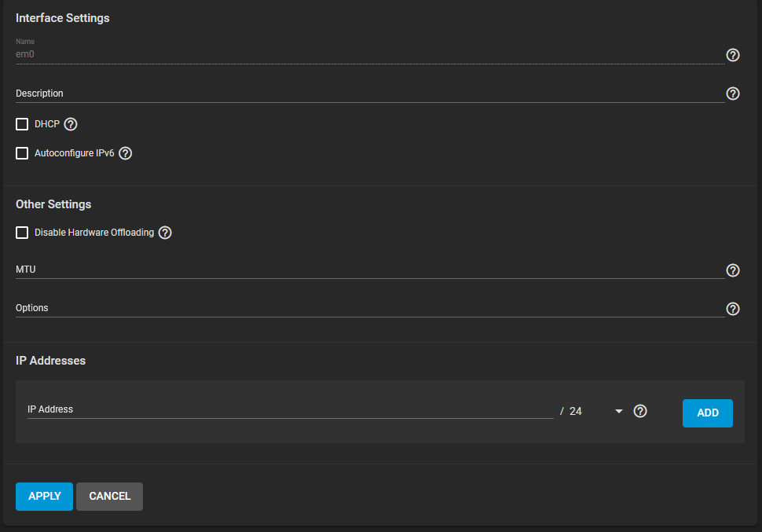
Task: Click help icon for Options field
Action: (x=732, y=309)
